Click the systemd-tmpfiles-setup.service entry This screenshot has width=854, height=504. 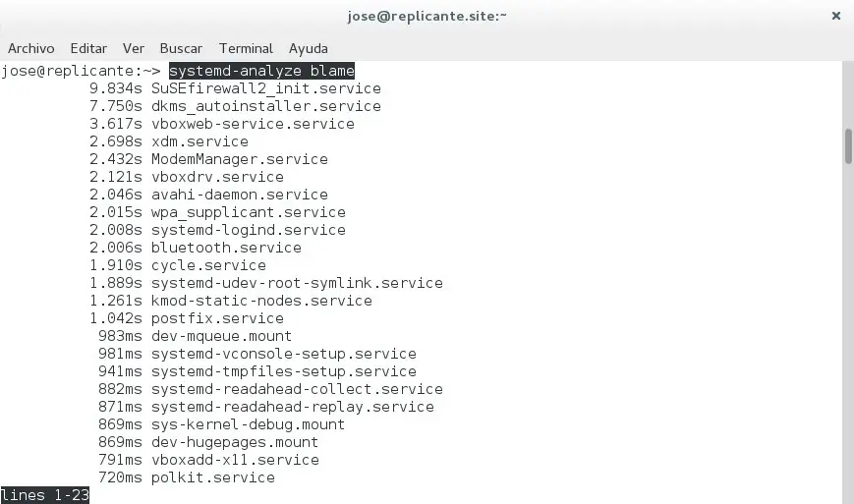pos(284,371)
